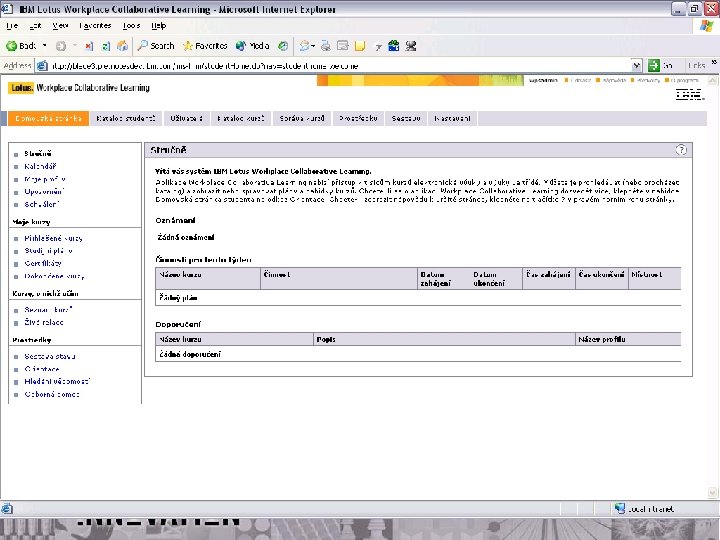This screenshot has height=540, width=720.
Task: Click the Refresh page icon
Action: [106, 46]
